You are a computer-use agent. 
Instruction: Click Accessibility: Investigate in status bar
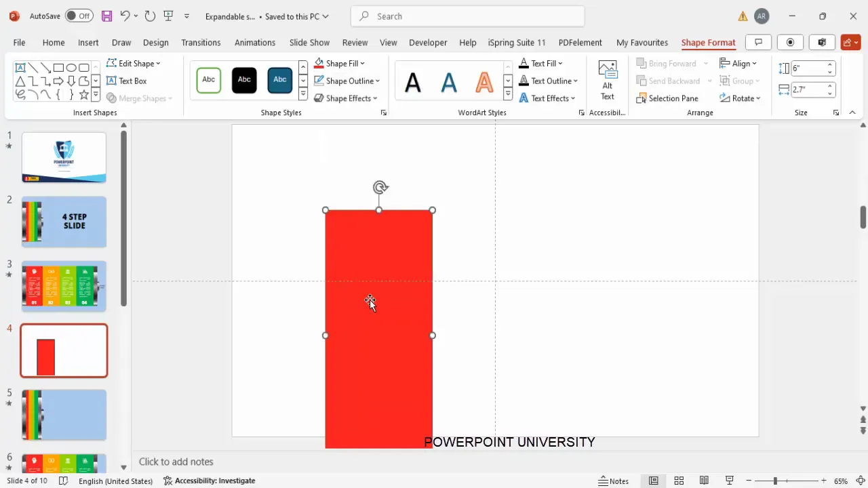pos(209,481)
